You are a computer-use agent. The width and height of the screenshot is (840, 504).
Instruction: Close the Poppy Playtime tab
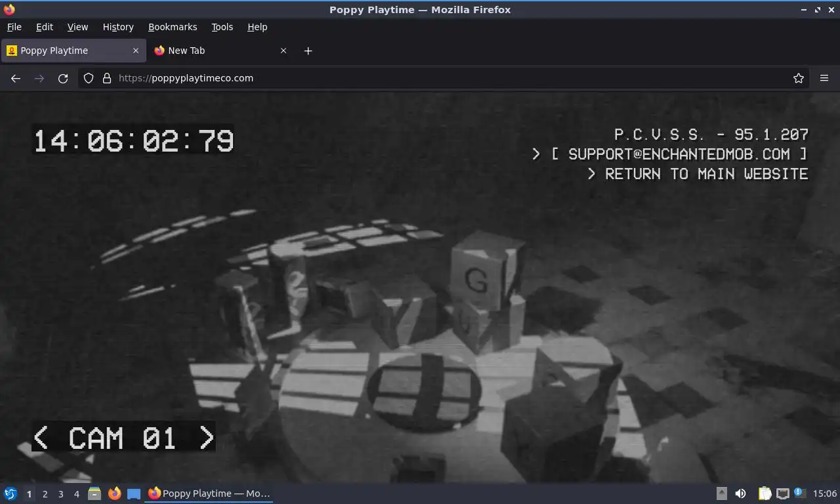point(136,51)
